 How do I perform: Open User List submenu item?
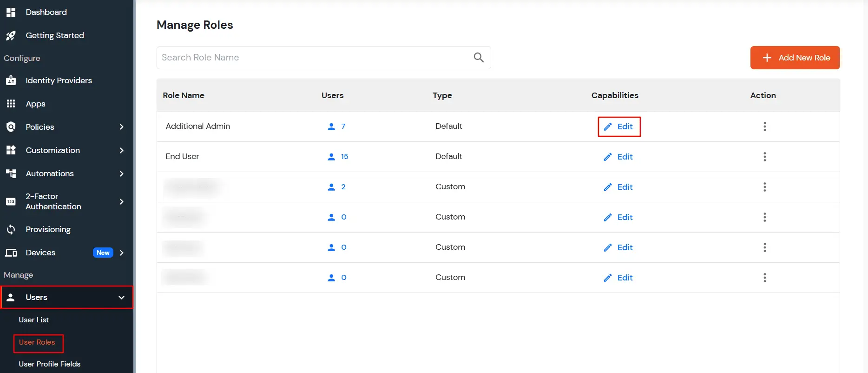pos(34,320)
